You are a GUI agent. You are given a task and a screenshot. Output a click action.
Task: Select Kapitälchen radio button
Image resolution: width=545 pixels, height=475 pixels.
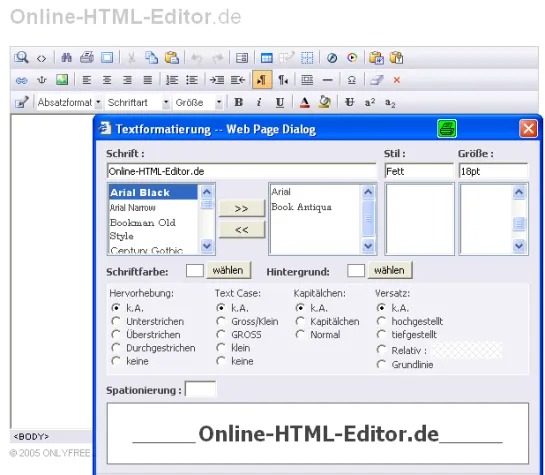pos(300,321)
